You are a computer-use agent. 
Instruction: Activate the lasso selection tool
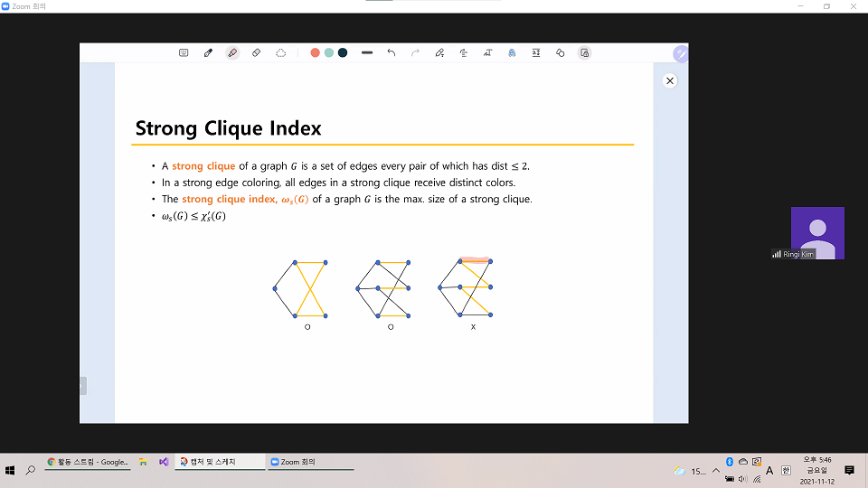[x=280, y=53]
